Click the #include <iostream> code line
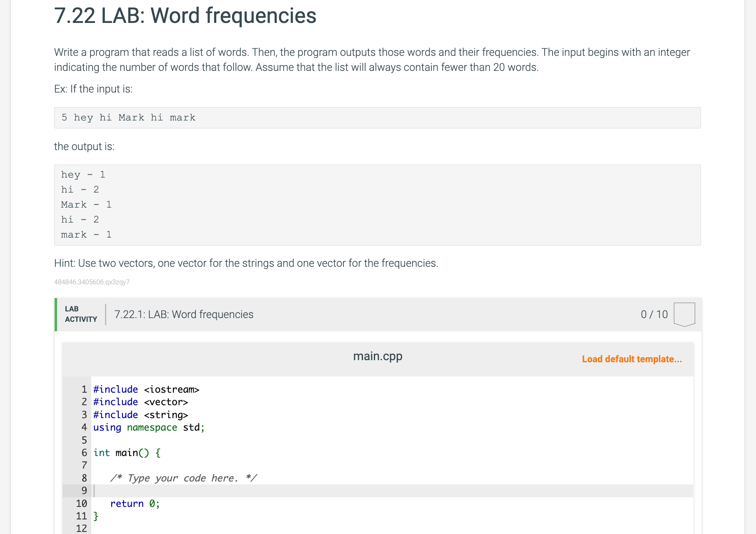The image size is (756, 534). (x=146, y=389)
